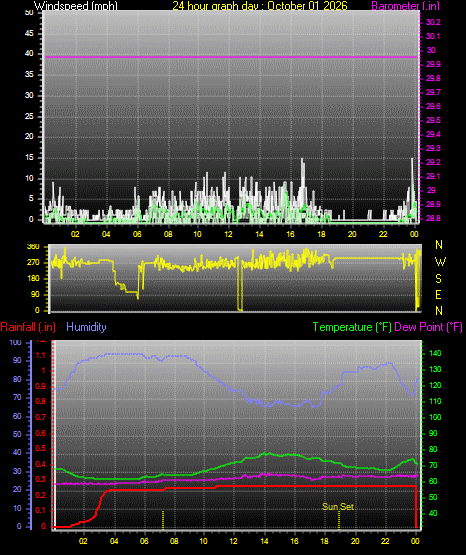Image resolution: width=466 pixels, height=555 pixels.
Task: Click "35" on the windspeed scale
Action: click(29, 74)
